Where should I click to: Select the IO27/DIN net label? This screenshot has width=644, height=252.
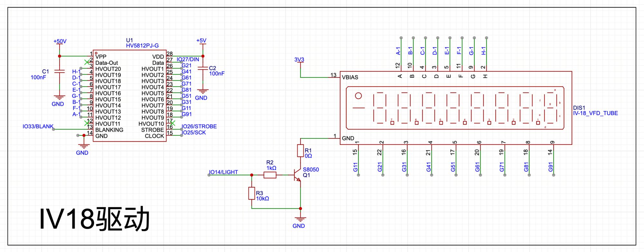(x=188, y=60)
